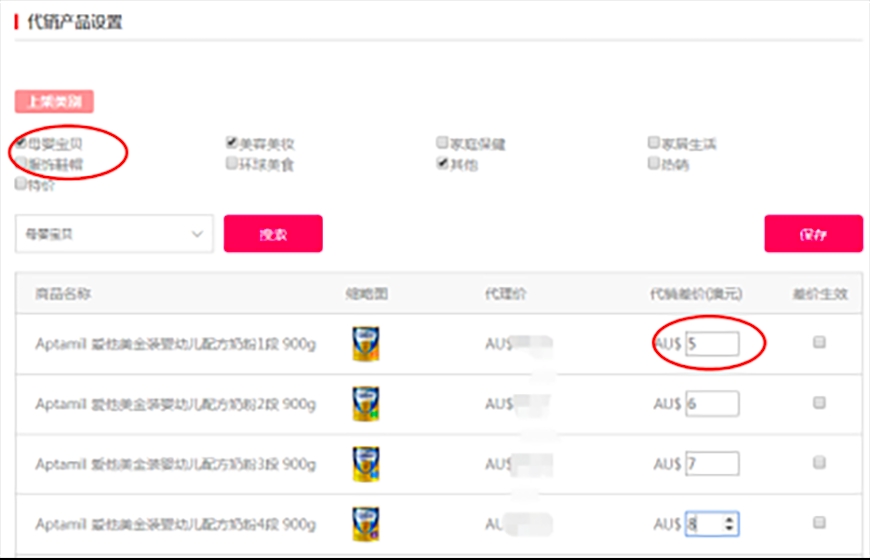Select product name Aptamil 爱他美金装 4段 900g
Image resolution: width=870 pixels, height=560 pixels.
click(x=175, y=524)
